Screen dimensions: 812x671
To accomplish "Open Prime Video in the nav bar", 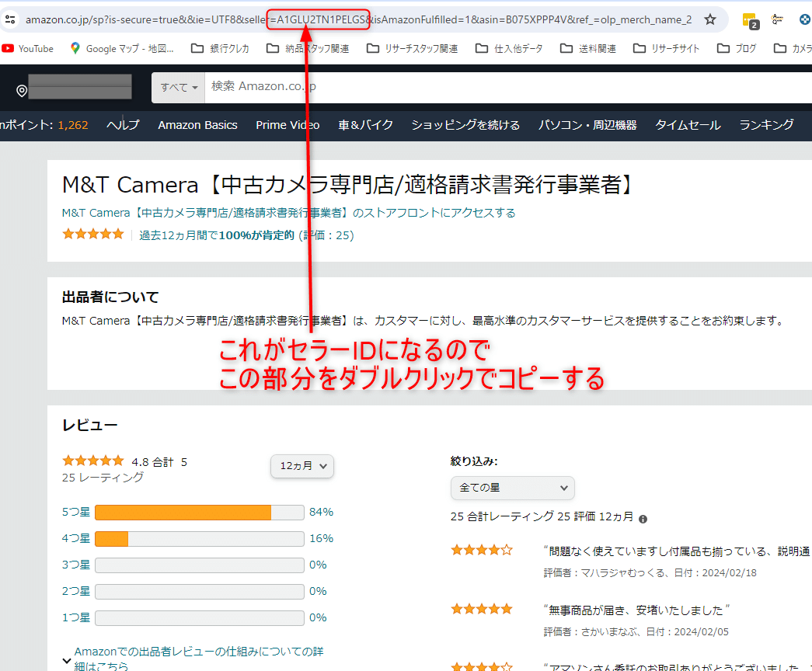I will (288, 125).
